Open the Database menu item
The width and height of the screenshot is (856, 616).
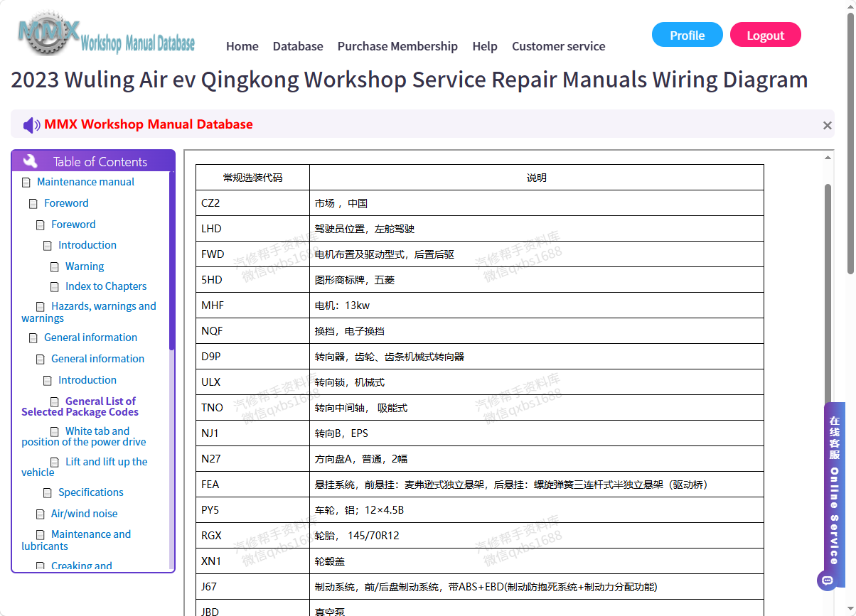pyautogui.click(x=298, y=46)
